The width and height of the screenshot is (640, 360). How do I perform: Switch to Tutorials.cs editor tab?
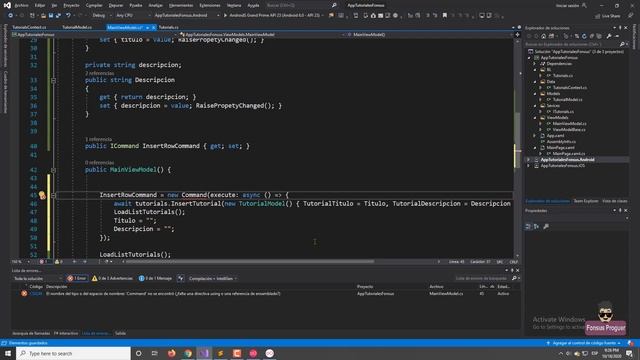[169, 27]
